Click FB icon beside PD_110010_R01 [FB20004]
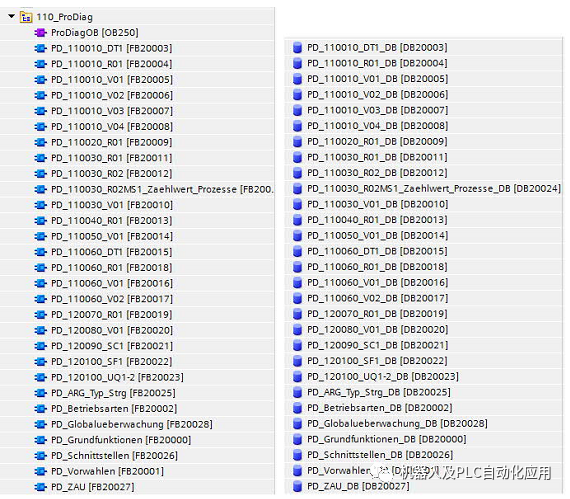 40,64
